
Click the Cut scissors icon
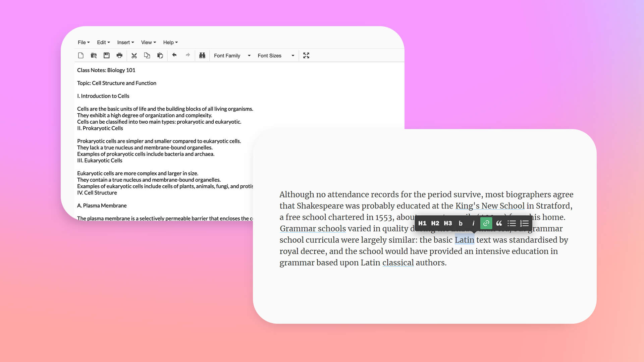coord(134,56)
